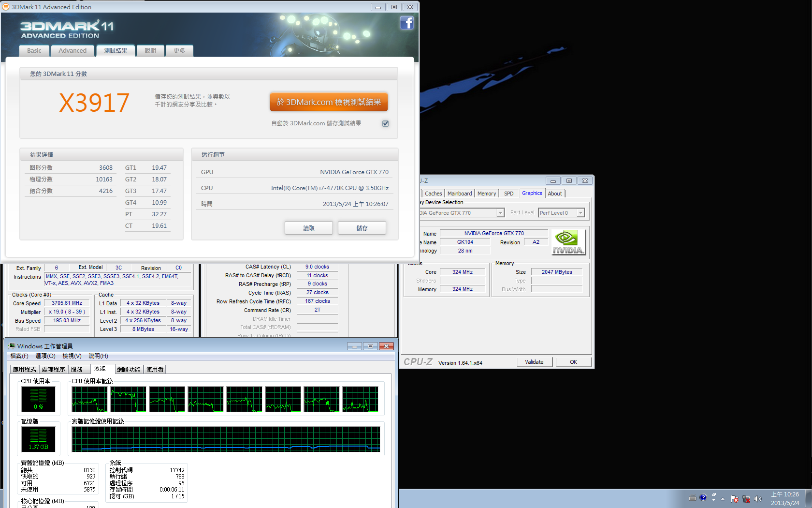Switch to 處理程序 tab in Task Manager
This screenshot has width=812, height=508.
[x=53, y=369]
